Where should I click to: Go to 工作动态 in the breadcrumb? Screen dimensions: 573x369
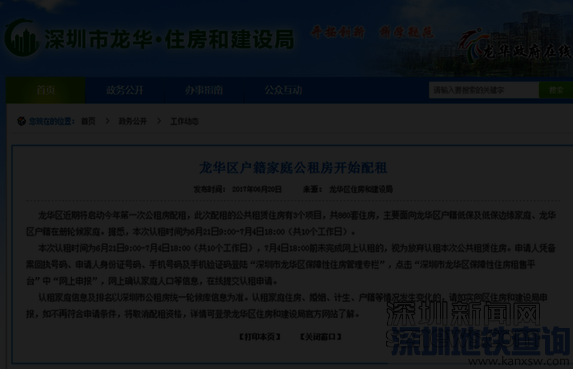tap(185, 121)
